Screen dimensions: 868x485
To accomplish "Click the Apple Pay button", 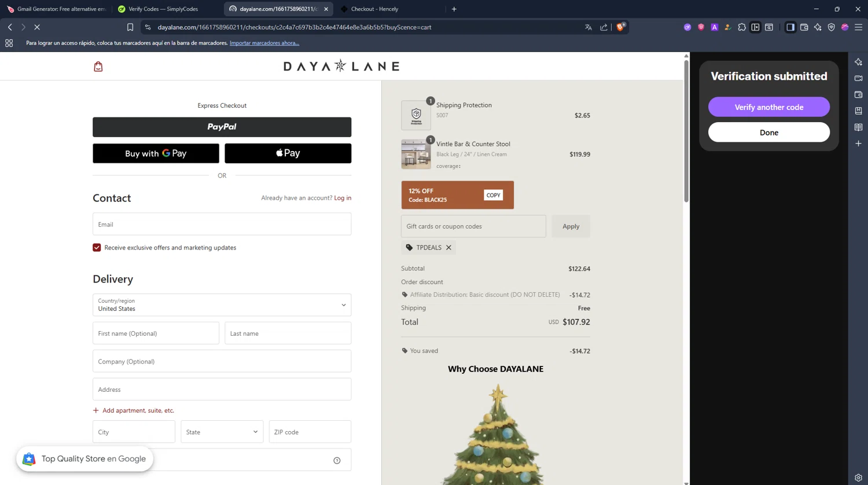I will pyautogui.click(x=288, y=153).
